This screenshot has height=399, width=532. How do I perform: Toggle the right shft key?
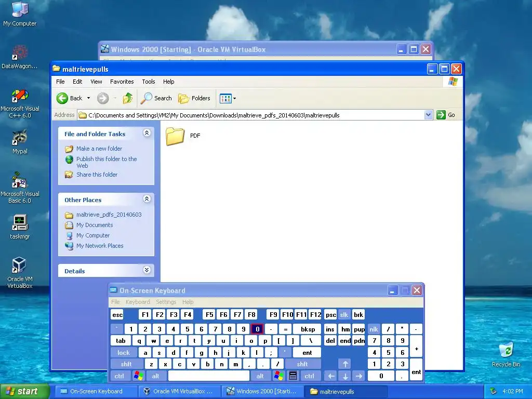pos(302,364)
